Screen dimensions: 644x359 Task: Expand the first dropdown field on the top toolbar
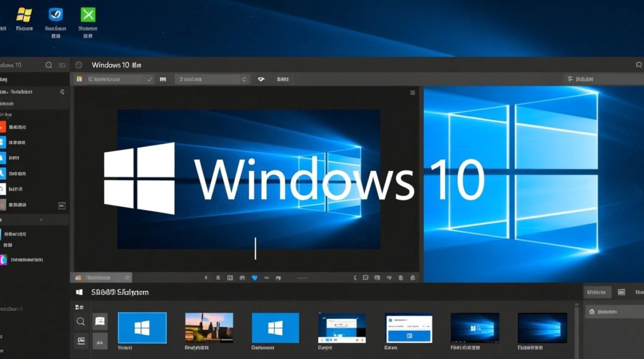pos(115,79)
